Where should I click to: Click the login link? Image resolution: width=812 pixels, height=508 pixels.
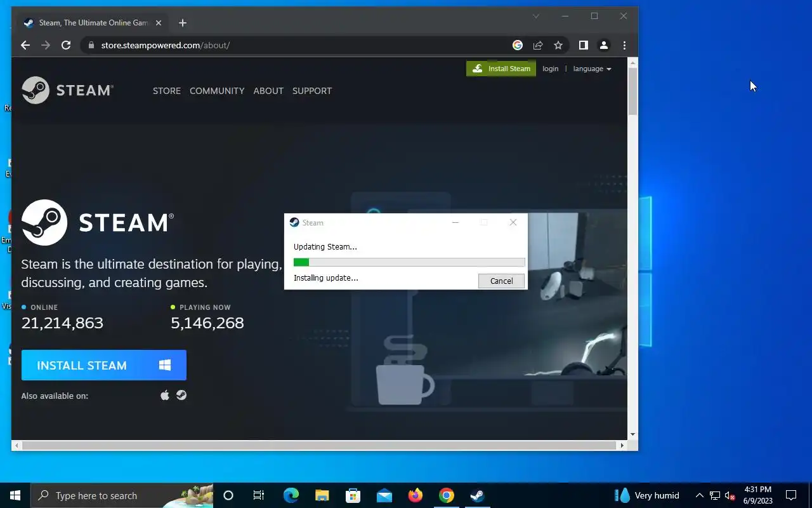(551, 69)
